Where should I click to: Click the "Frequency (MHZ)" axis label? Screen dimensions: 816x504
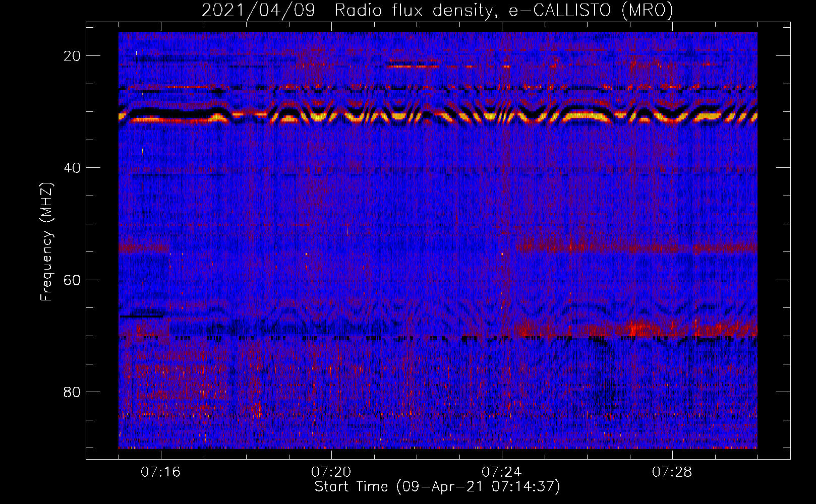coord(46,242)
